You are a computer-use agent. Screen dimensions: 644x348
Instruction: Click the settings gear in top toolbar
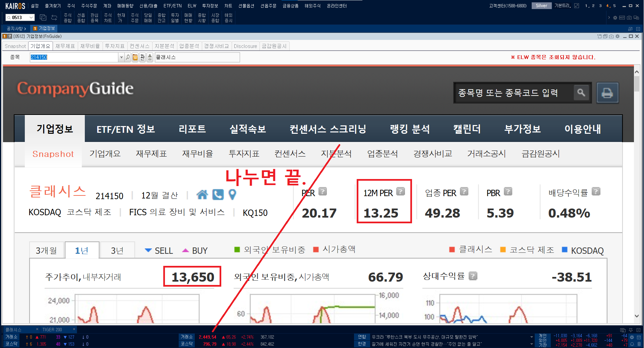tap(615, 18)
